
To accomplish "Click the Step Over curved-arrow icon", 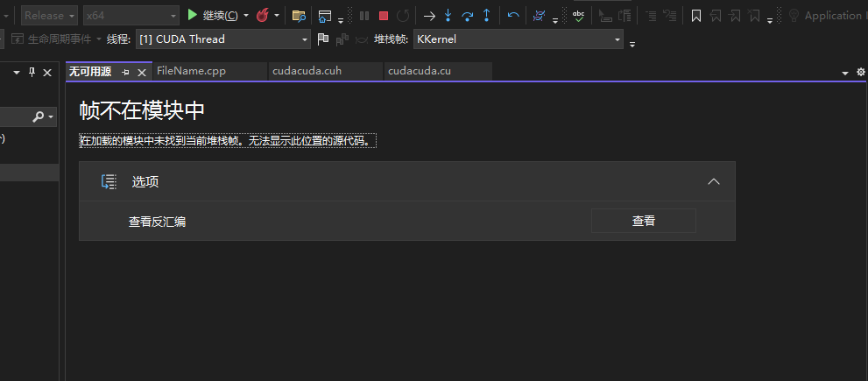I will tap(467, 16).
